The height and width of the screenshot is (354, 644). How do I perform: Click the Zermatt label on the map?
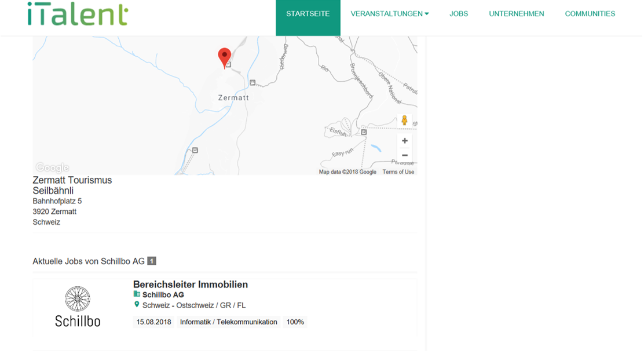click(x=233, y=98)
